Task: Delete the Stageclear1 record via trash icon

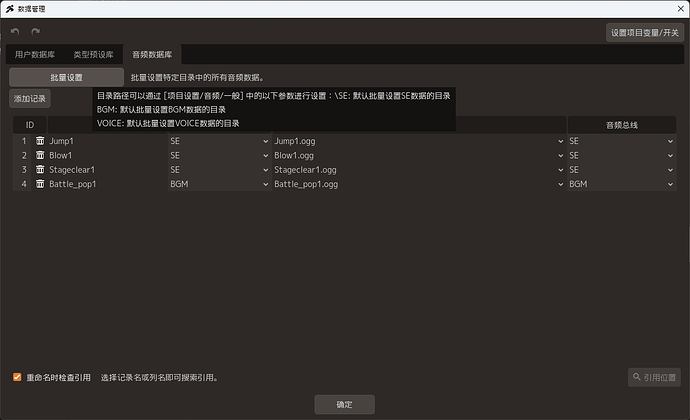Action: click(40, 169)
